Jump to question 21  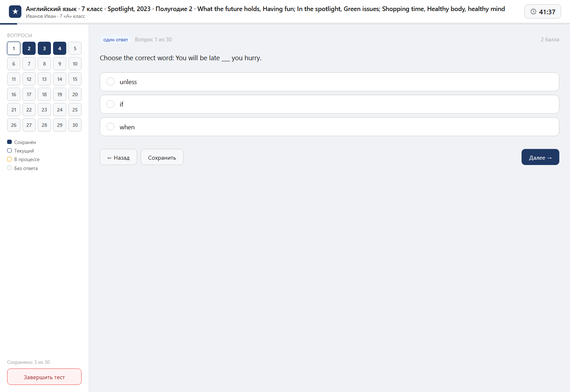(x=14, y=110)
